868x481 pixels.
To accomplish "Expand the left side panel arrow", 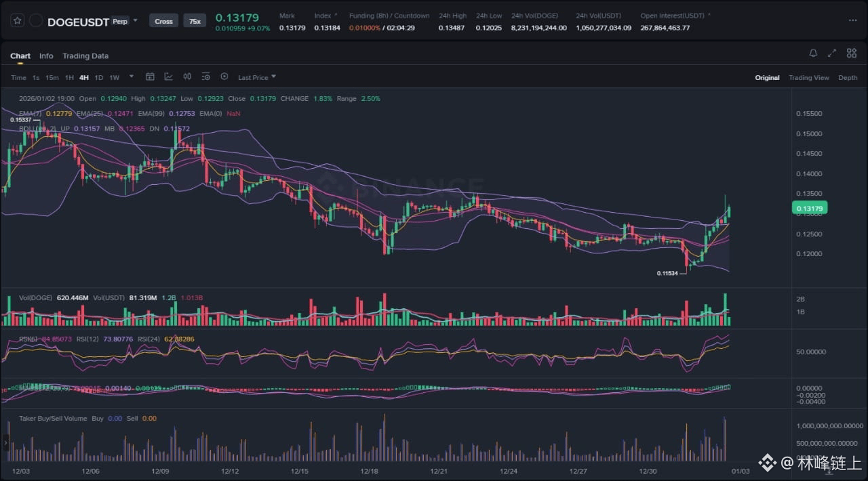I will click(5, 442).
